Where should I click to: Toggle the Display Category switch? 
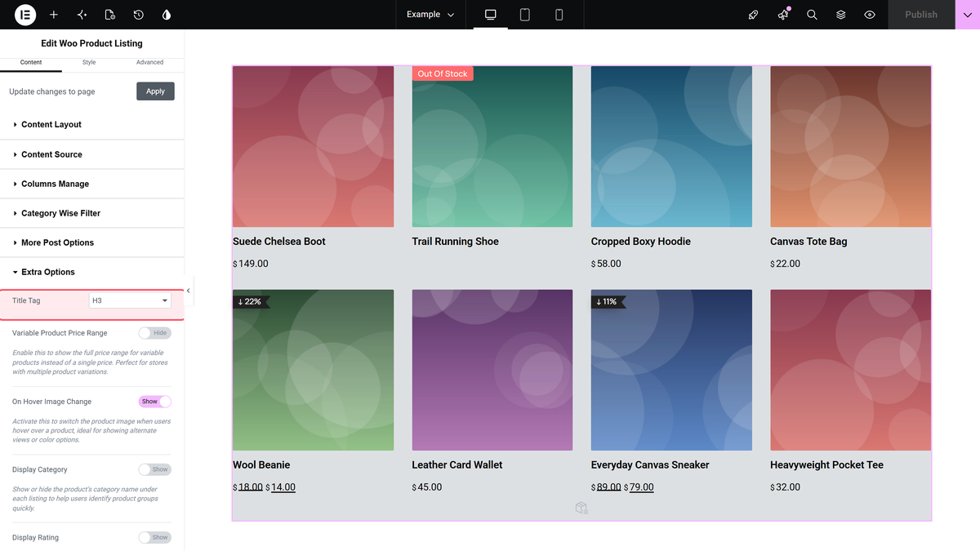(154, 469)
